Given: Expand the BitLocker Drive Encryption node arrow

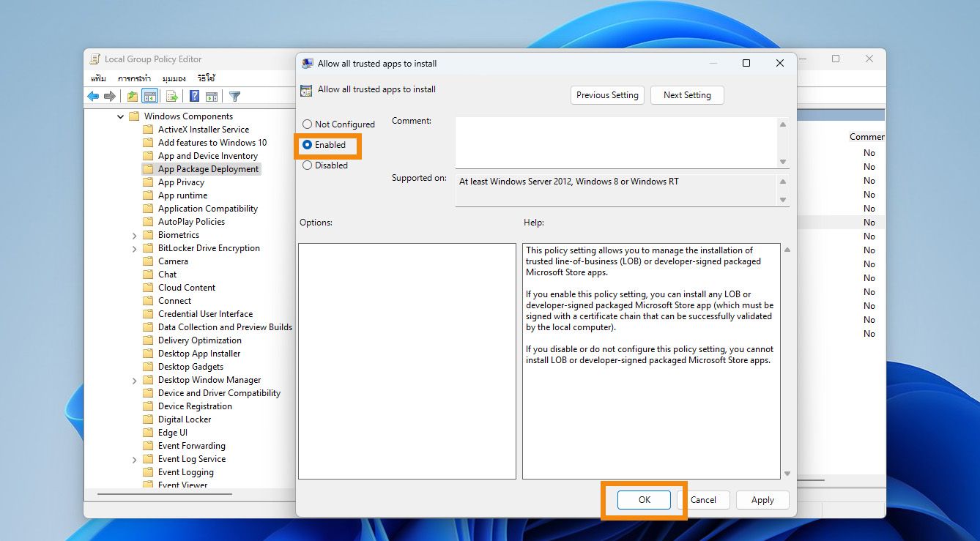Looking at the screenshot, I should click(x=135, y=249).
